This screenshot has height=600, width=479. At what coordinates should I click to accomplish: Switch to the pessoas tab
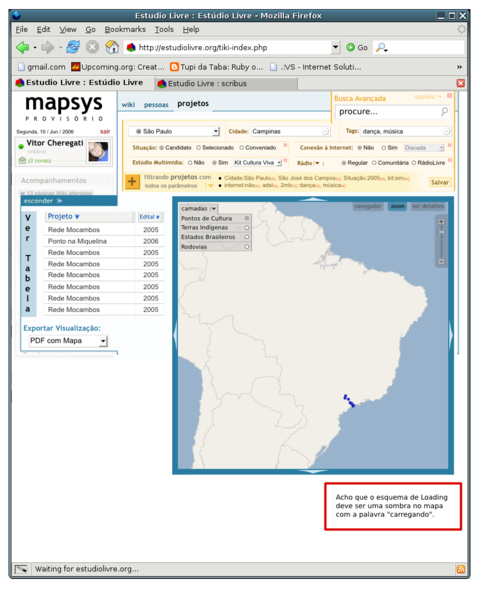[156, 104]
